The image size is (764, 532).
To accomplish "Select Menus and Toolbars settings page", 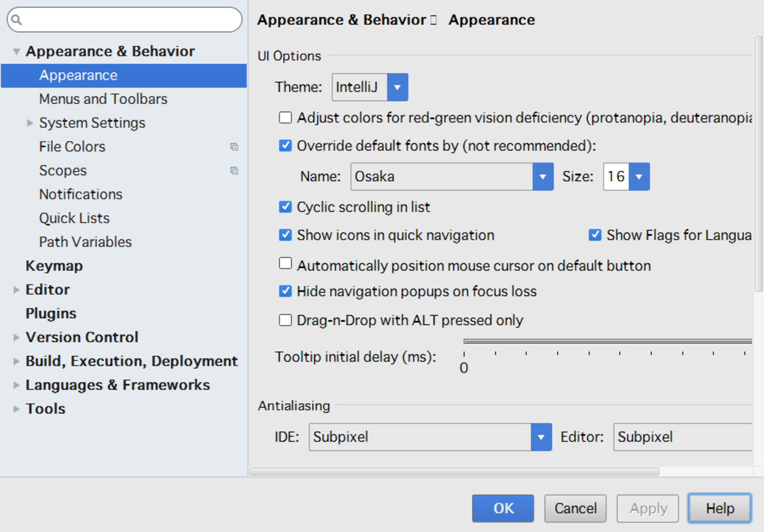I will point(103,99).
